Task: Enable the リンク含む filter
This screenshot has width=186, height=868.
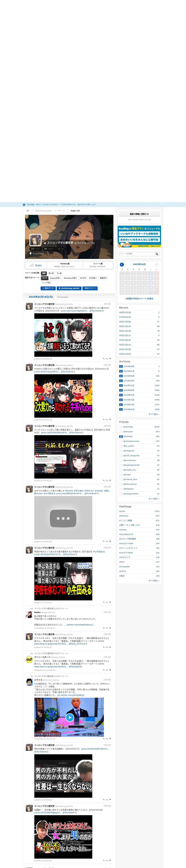Action: point(47,283)
